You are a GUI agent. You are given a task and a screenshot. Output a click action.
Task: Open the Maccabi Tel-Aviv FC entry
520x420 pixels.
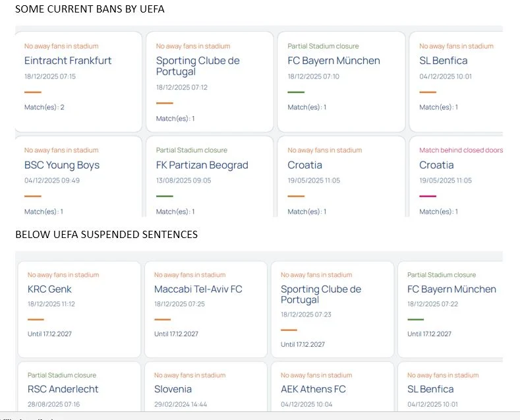tap(198, 289)
